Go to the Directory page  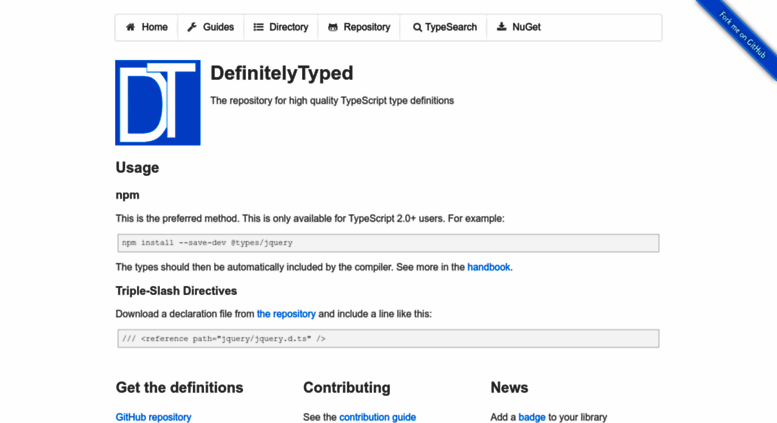tap(281, 27)
